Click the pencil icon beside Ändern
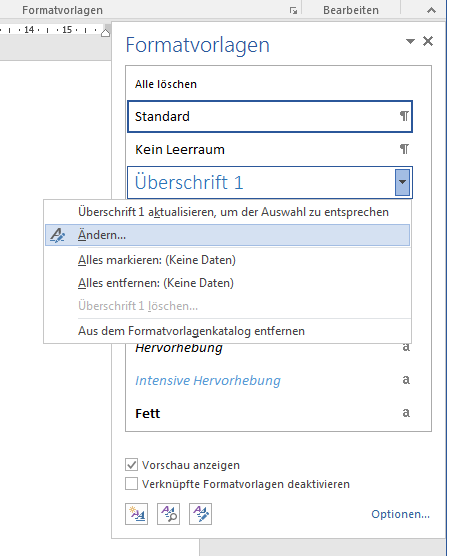 [57, 235]
